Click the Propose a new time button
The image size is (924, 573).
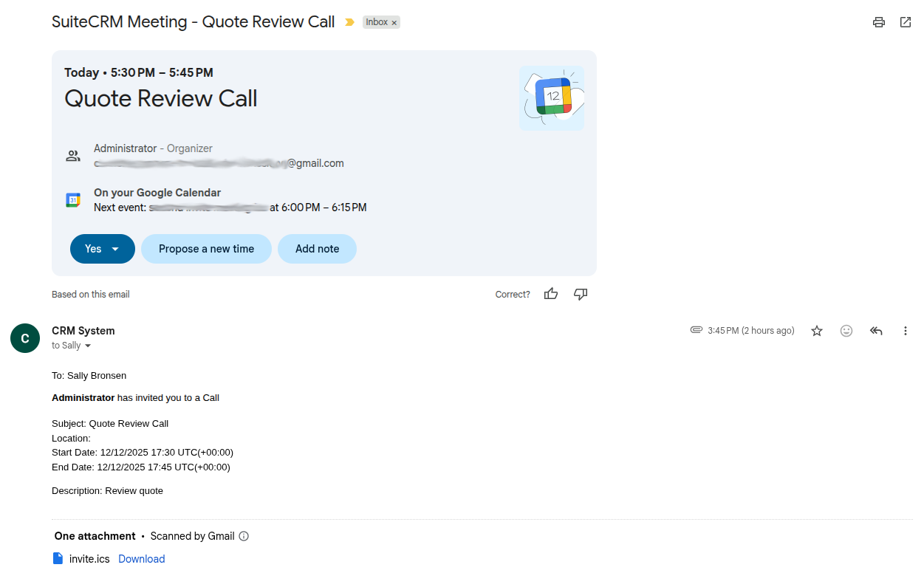coord(206,249)
